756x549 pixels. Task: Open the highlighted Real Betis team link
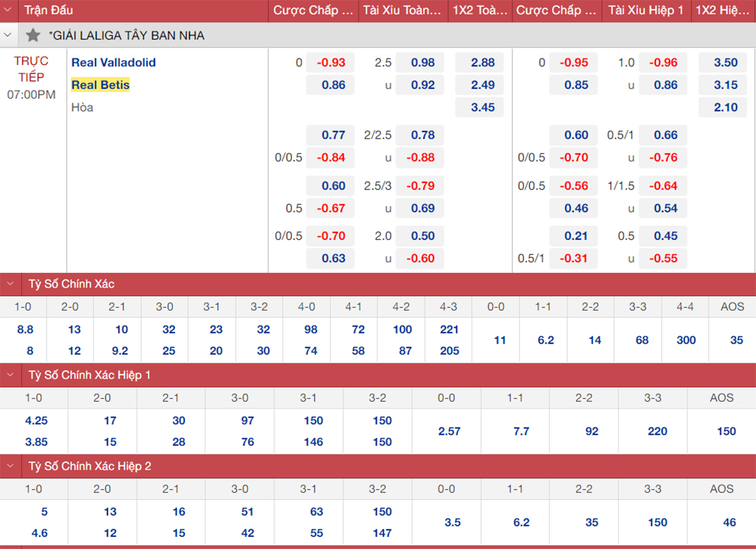click(x=100, y=85)
